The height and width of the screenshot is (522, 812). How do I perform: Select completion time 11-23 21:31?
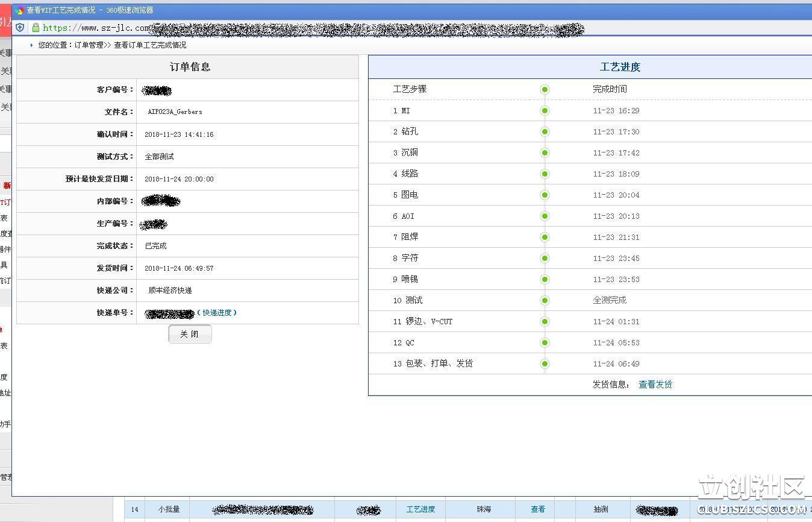[x=616, y=237]
